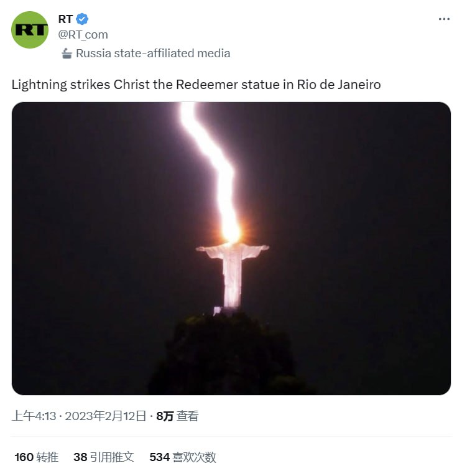Screen dimensions: 462x476
Task: View the 8万 查看 view count
Action: click(177, 416)
